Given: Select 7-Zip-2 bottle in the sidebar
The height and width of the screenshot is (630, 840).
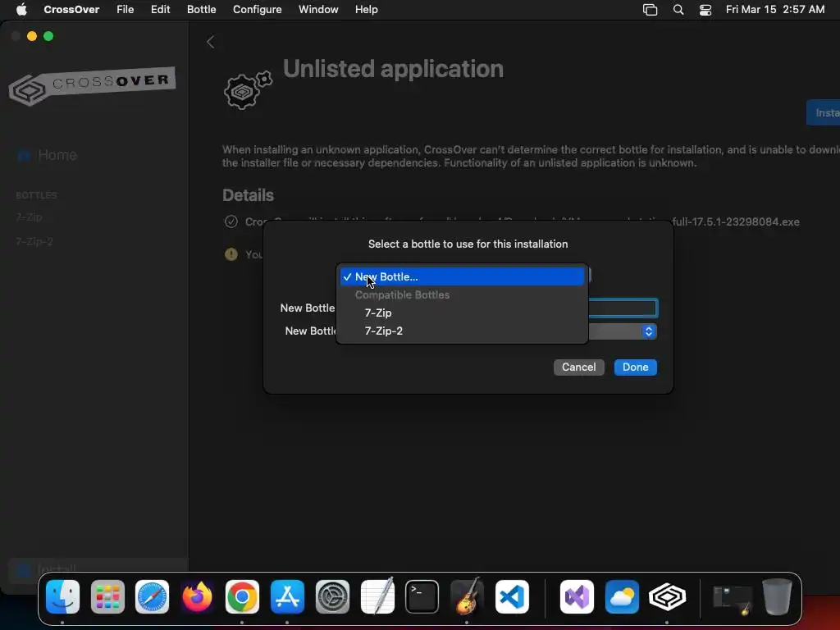Looking at the screenshot, I should [34, 242].
